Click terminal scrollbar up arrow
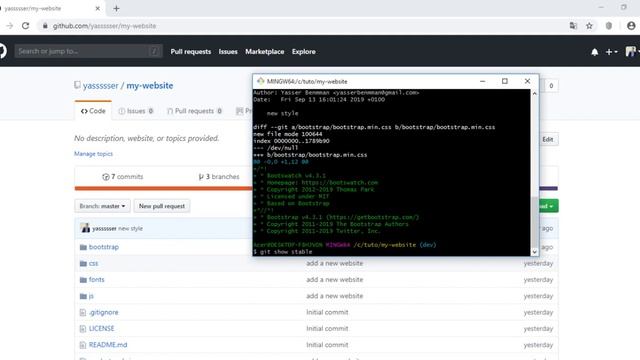Image resolution: width=640 pixels, height=360 pixels. point(534,93)
